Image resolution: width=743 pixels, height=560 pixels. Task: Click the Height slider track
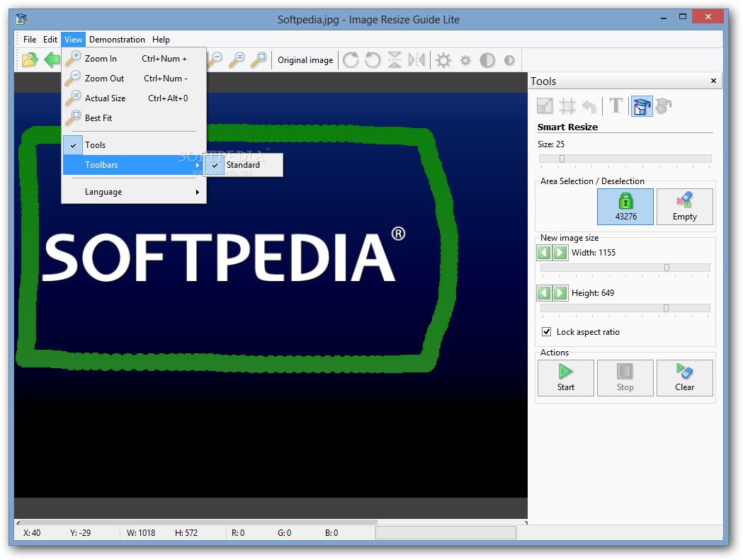pyautogui.click(x=625, y=309)
